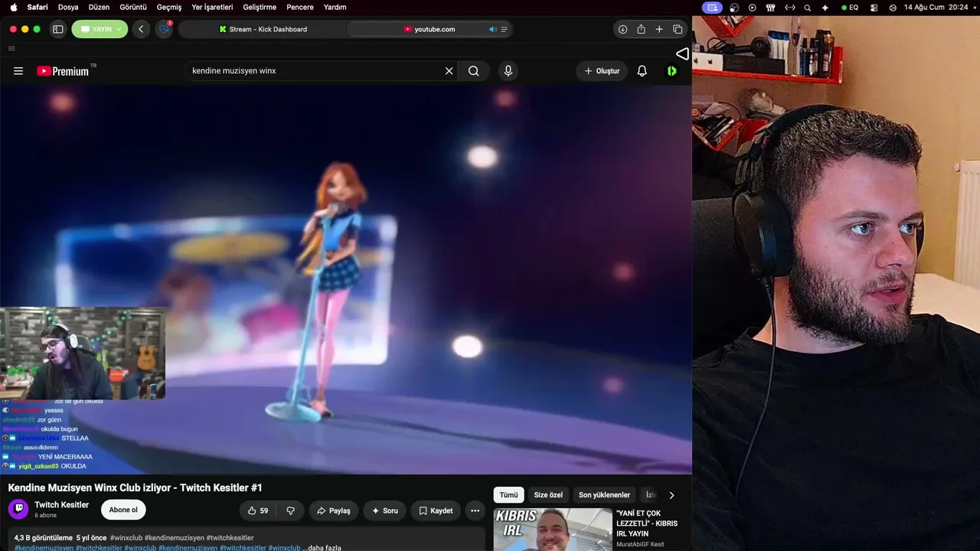Clear the search query with the X

449,71
